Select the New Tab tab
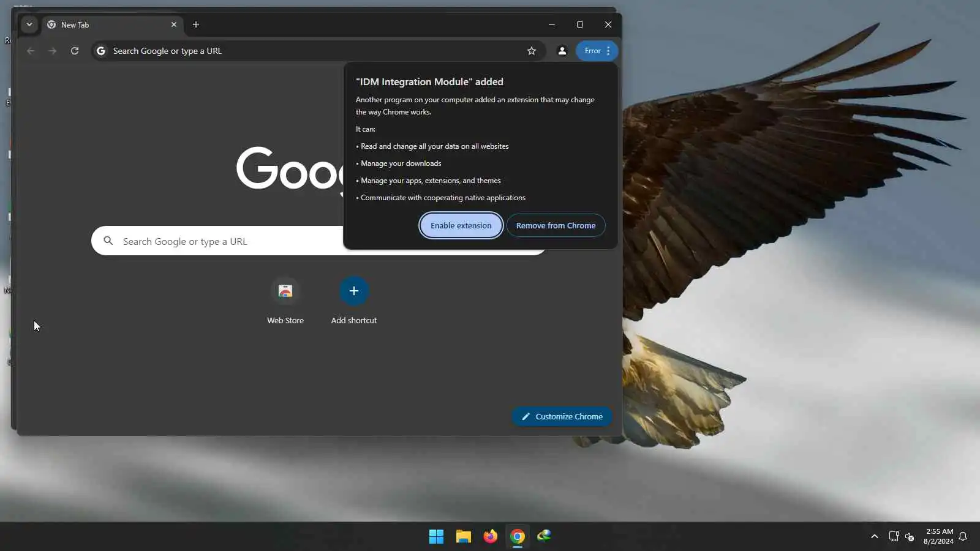Image resolution: width=980 pixels, height=551 pixels. [113, 24]
